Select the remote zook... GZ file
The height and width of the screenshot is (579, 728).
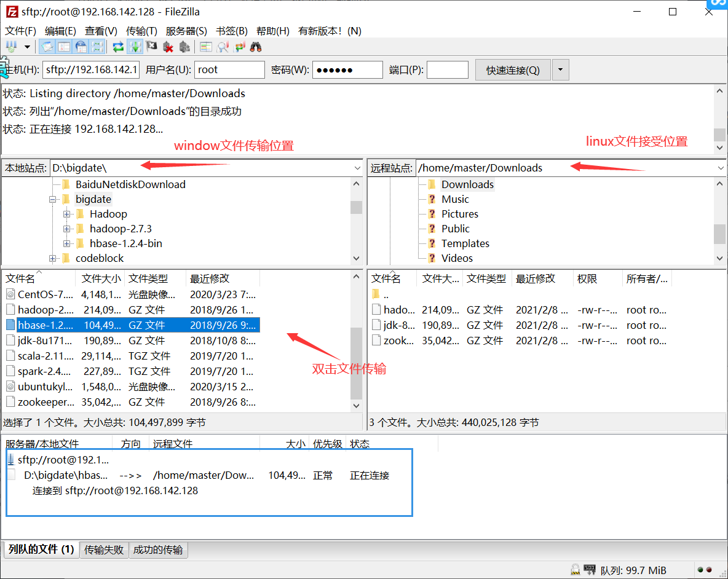click(520, 341)
